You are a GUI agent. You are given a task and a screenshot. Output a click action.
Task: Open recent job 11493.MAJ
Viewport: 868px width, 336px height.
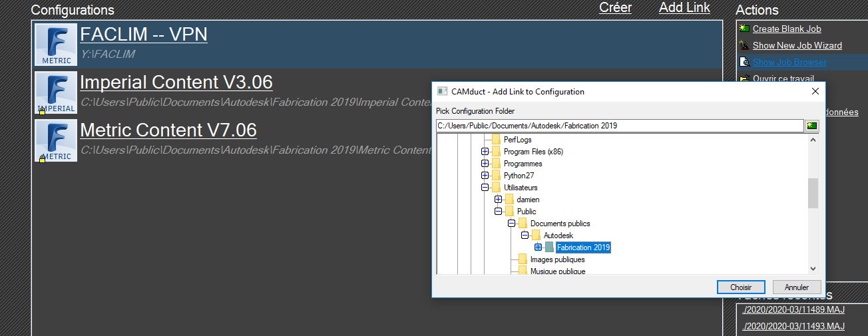(793, 326)
